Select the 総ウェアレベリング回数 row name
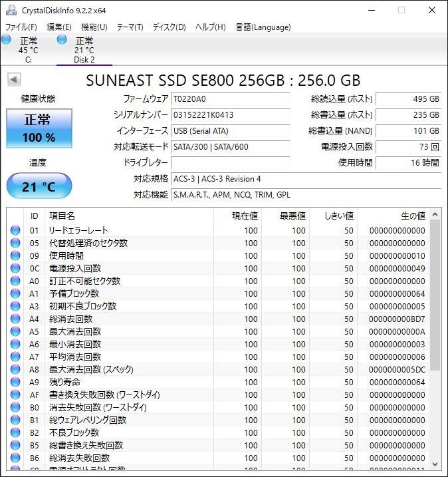The image size is (448, 477). click(x=88, y=420)
